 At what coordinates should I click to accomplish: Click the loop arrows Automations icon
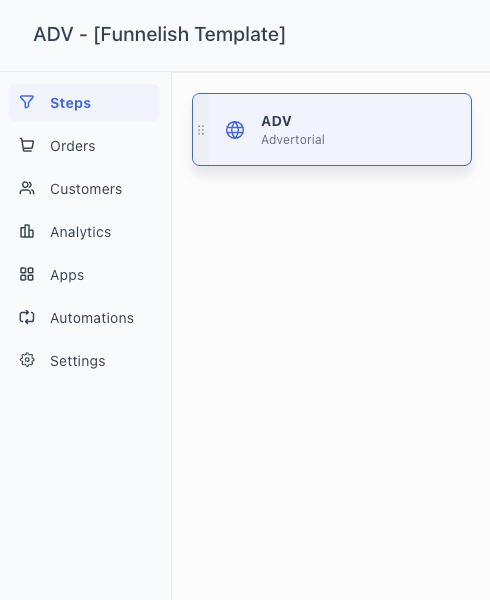point(27,318)
